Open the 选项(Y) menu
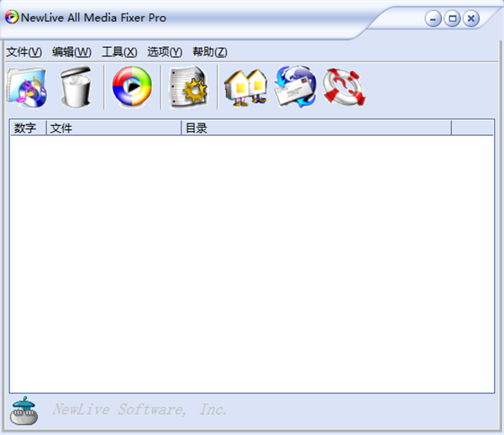This screenshot has height=435, width=504. tap(165, 52)
